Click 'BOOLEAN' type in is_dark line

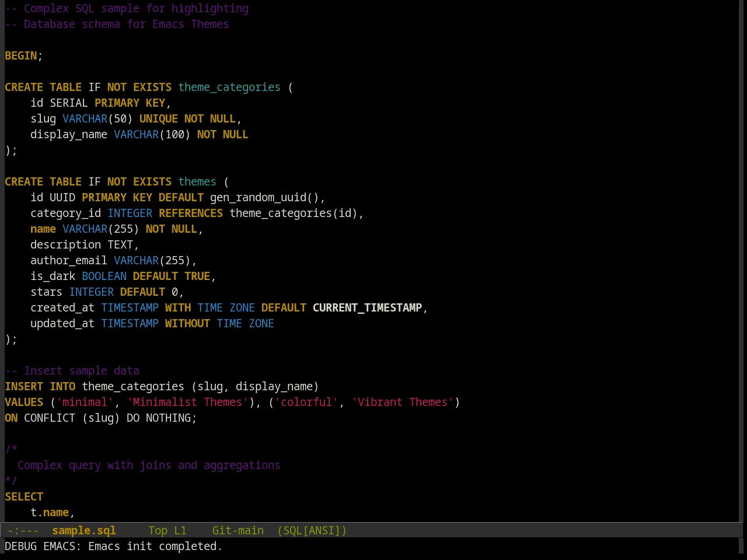point(104,276)
